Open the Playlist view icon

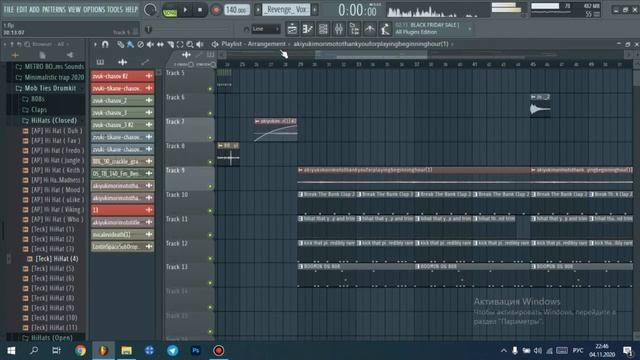click(x=292, y=29)
